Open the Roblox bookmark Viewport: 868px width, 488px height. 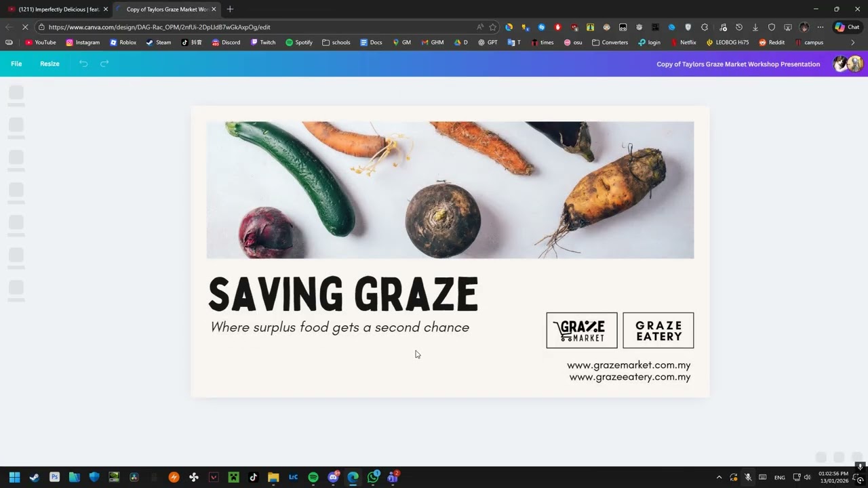click(123, 43)
